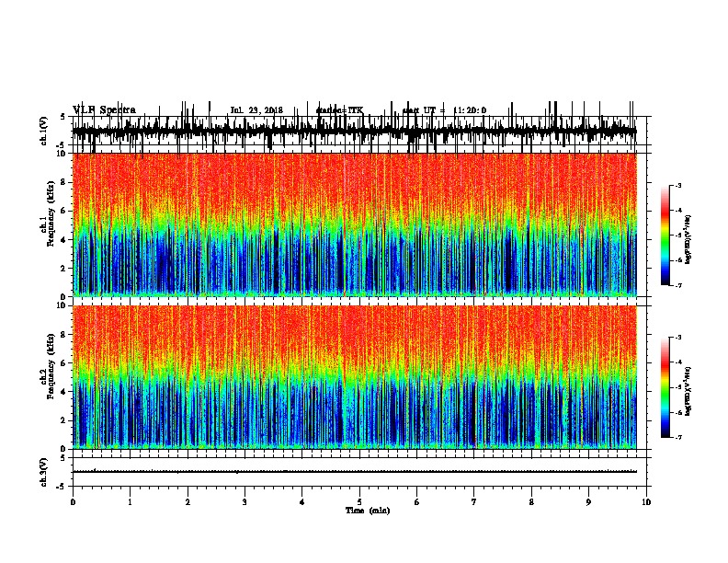The image size is (728, 563).
Task: Click the ch.1 voltage waveform trace
Action: tap(355, 131)
